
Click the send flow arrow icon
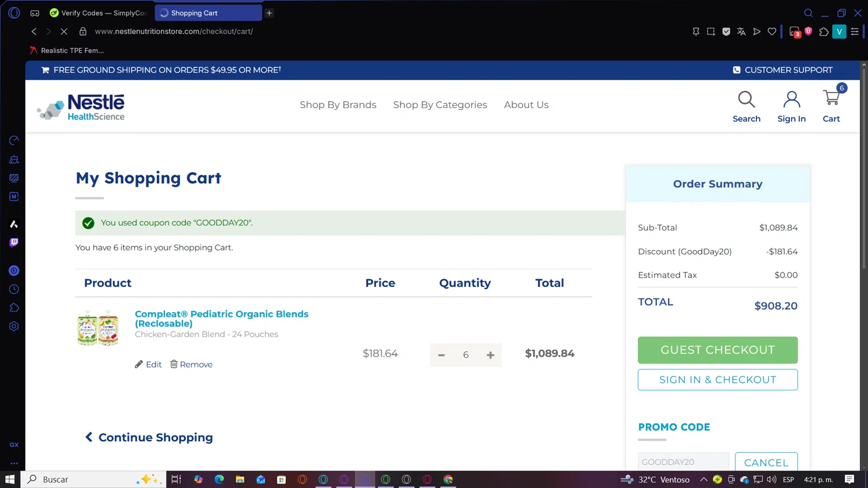756,32
